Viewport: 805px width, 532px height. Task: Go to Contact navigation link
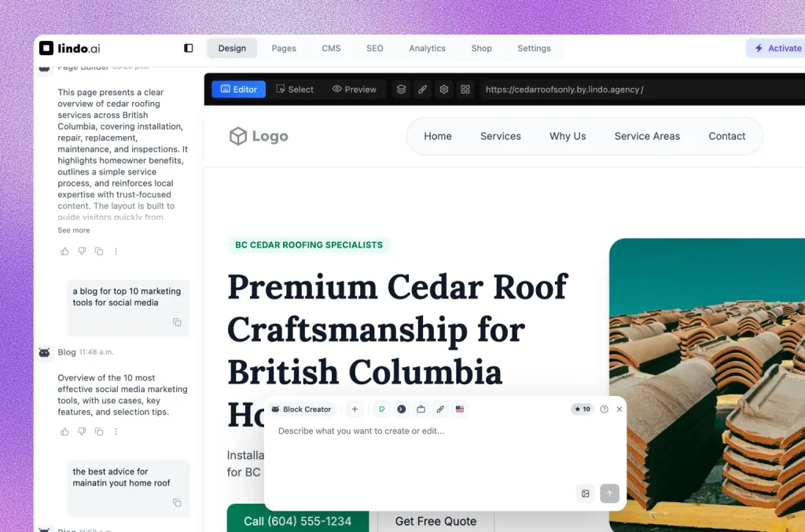(x=727, y=136)
